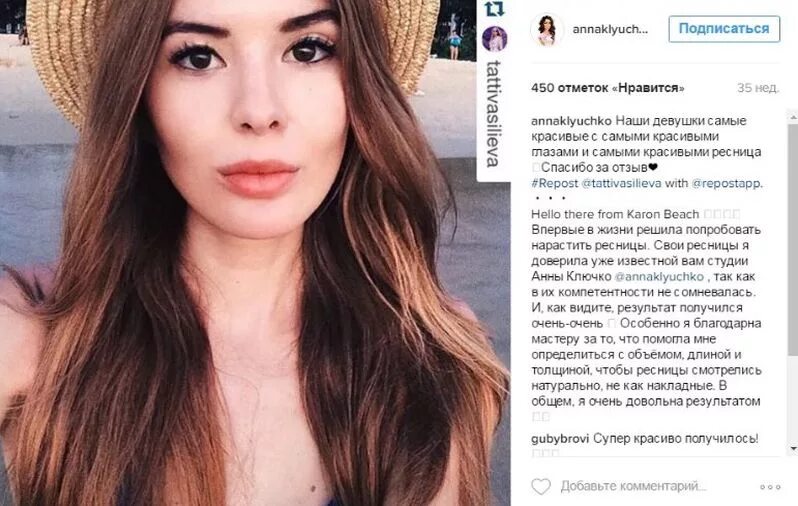Click the comments scrollbar down arrow
The width and height of the screenshot is (798, 506).
[x=793, y=449]
